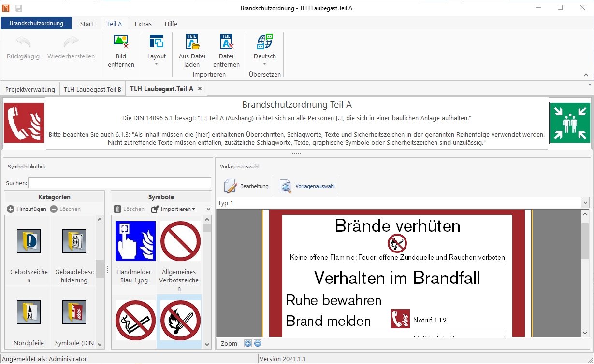
Task: Click the app logo icon in title bar
Action: tap(6, 8)
